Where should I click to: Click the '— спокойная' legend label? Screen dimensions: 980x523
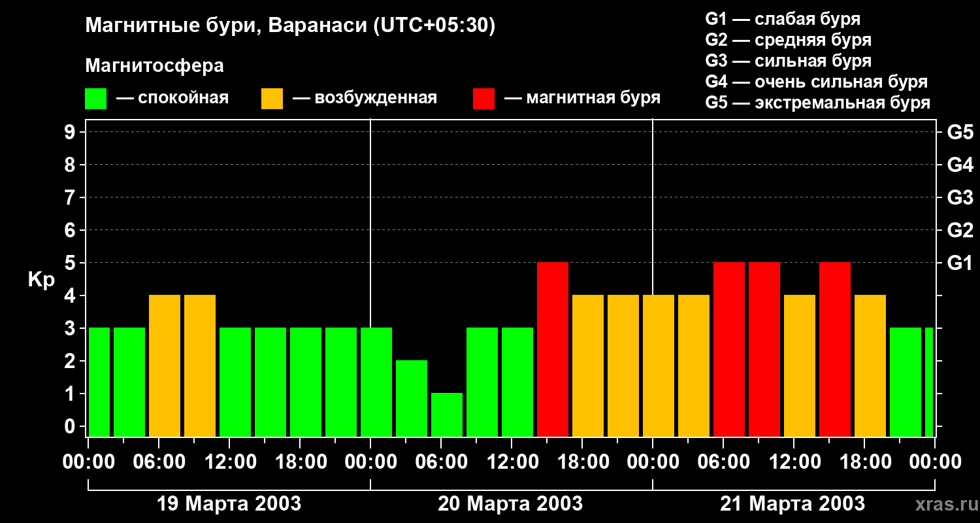172,98
